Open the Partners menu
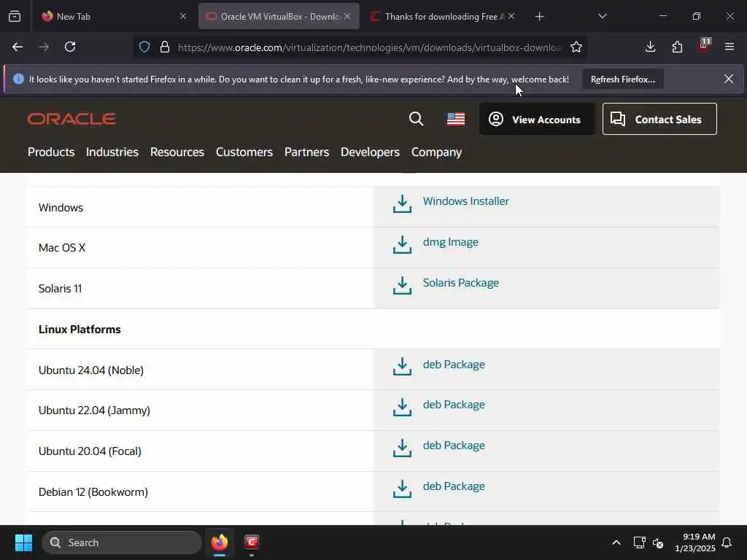 pyautogui.click(x=306, y=152)
